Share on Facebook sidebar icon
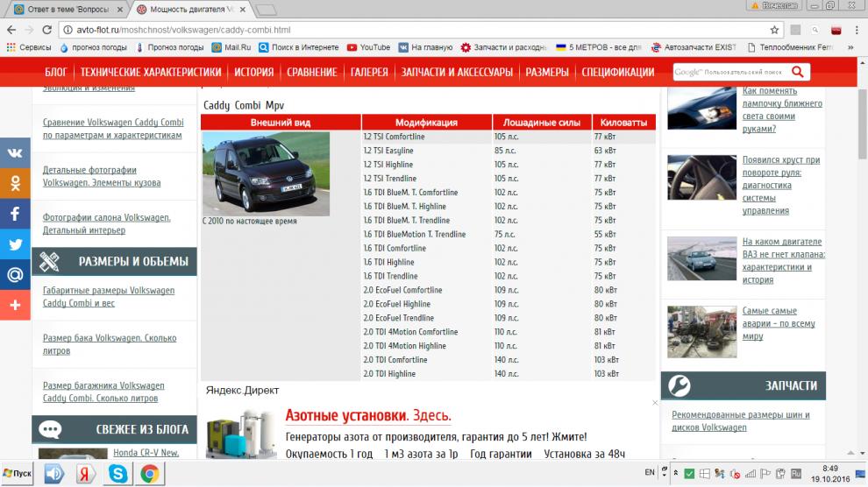Screen dimensions: 868x487 (15, 214)
